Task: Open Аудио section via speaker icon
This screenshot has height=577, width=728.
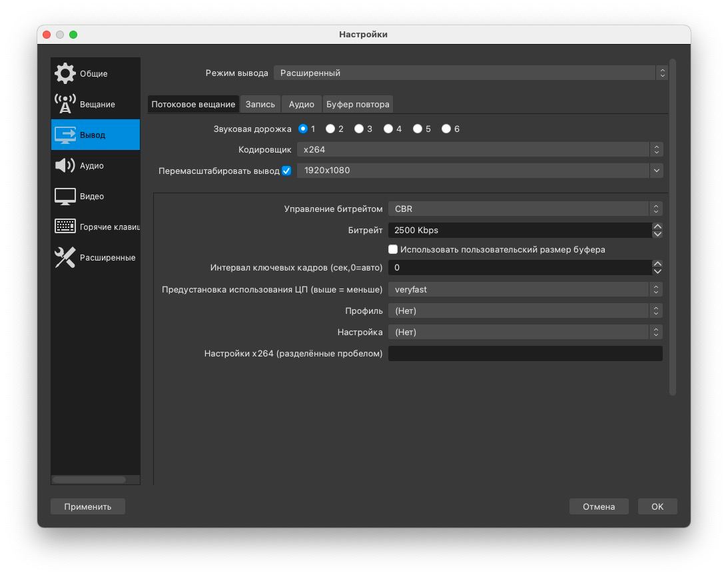Action: point(65,165)
